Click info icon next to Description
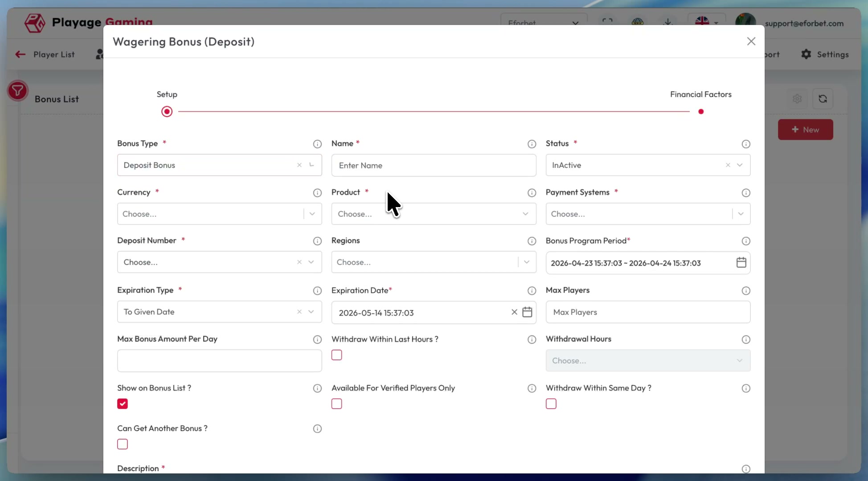This screenshot has width=868, height=481. pos(746,469)
